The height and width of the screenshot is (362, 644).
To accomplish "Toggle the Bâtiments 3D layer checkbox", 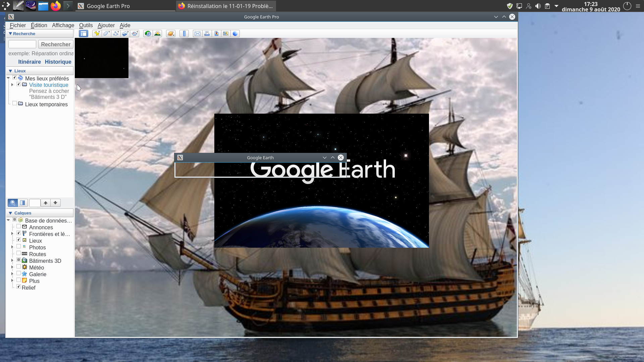I will tap(18, 260).
